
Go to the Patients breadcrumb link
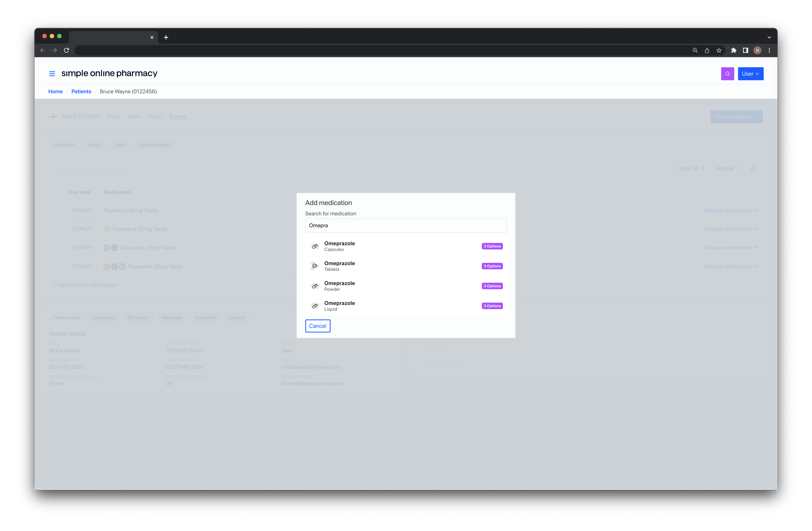[x=81, y=91]
